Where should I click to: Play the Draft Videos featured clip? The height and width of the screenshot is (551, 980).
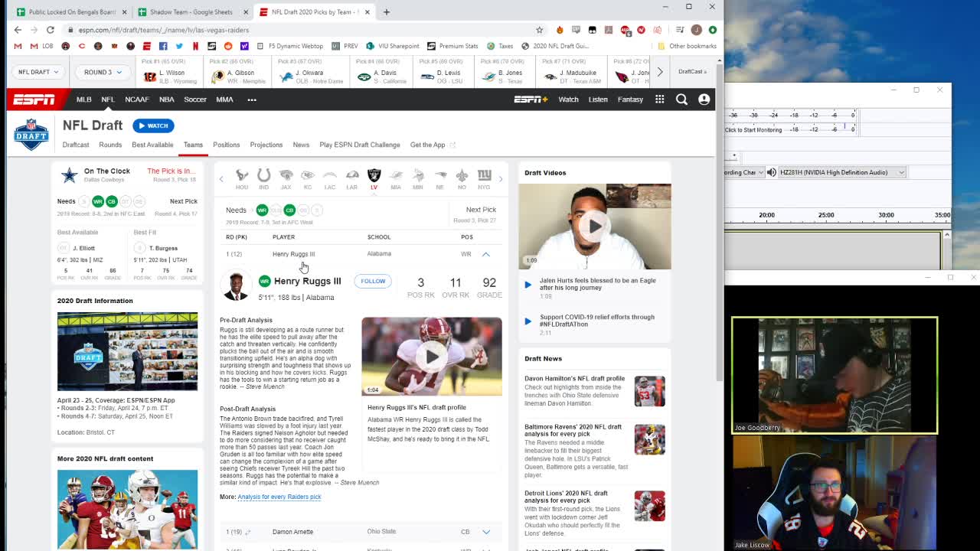click(x=594, y=226)
